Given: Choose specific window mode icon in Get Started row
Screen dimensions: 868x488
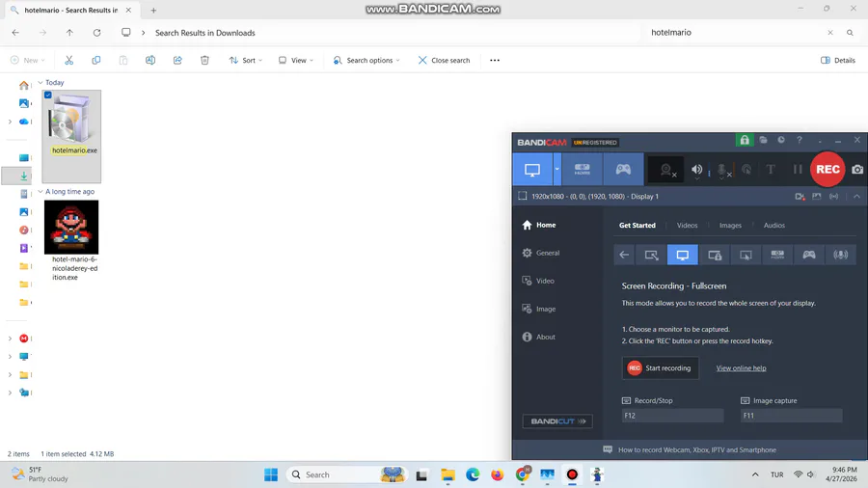Looking at the screenshot, I should pyautogui.click(x=746, y=255).
